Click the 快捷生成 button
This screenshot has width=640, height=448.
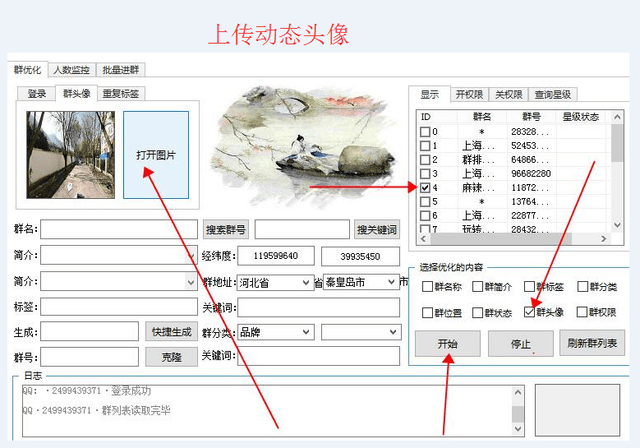tap(171, 332)
